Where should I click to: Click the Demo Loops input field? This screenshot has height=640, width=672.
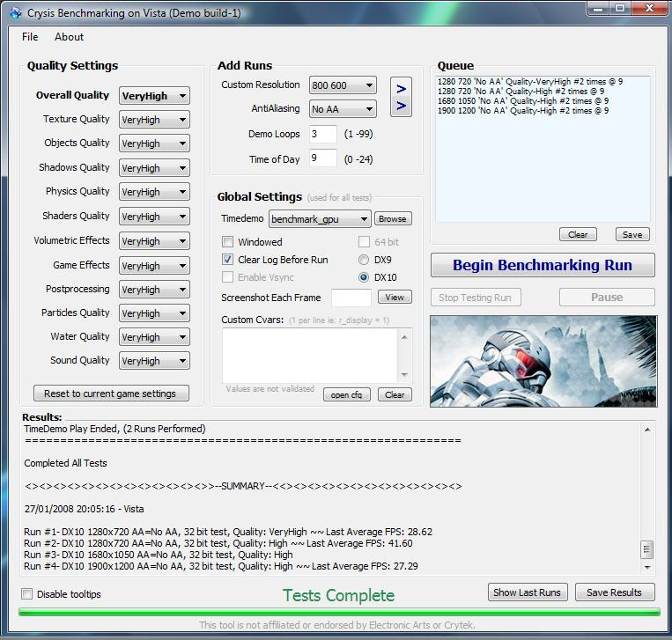point(322,135)
